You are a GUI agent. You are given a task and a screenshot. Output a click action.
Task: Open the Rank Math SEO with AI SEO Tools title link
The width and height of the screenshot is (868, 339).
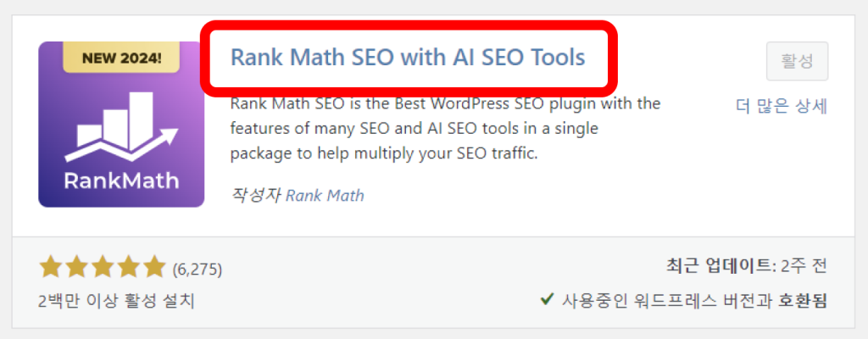408,58
